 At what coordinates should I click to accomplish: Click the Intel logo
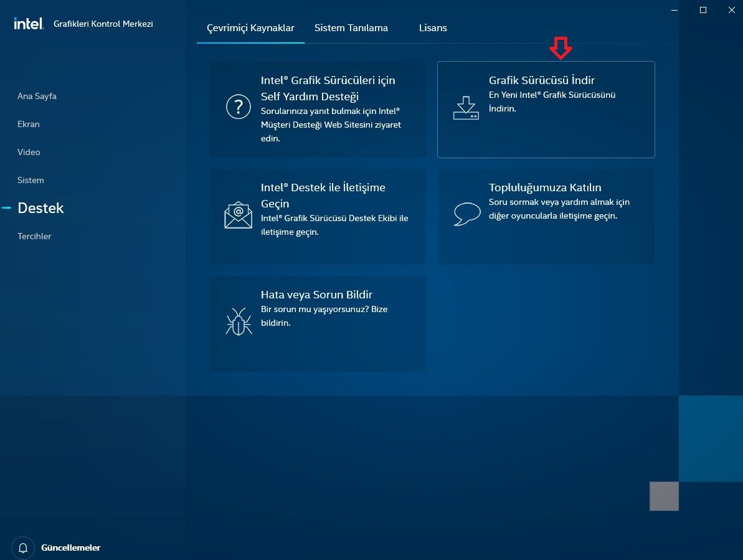point(29,24)
